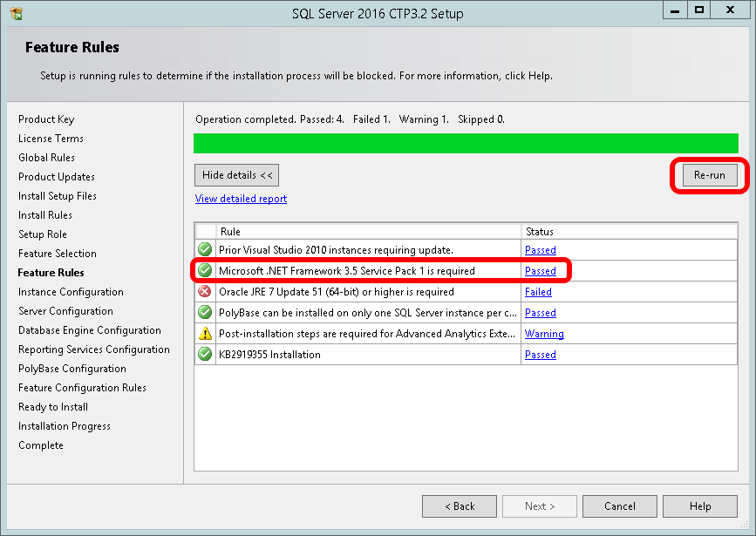Open Passed status for .NET Framework 3.5 rule
Viewport: 756px width, 536px height.
(x=541, y=271)
